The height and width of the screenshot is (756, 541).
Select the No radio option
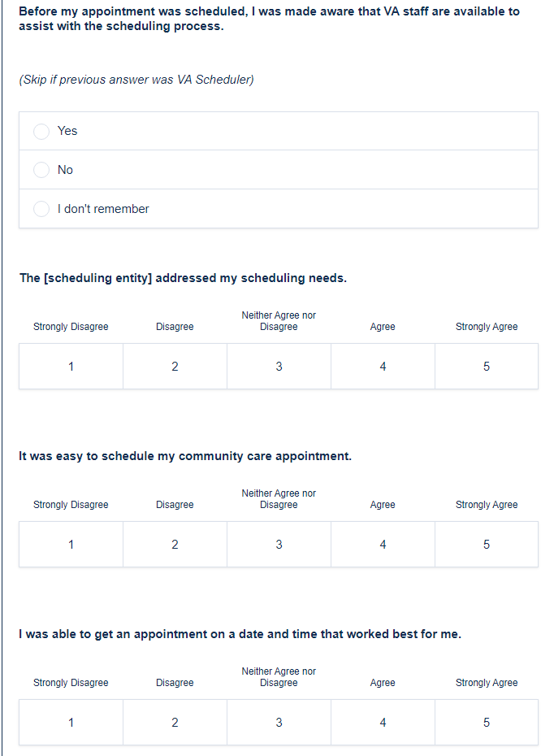[x=41, y=170]
